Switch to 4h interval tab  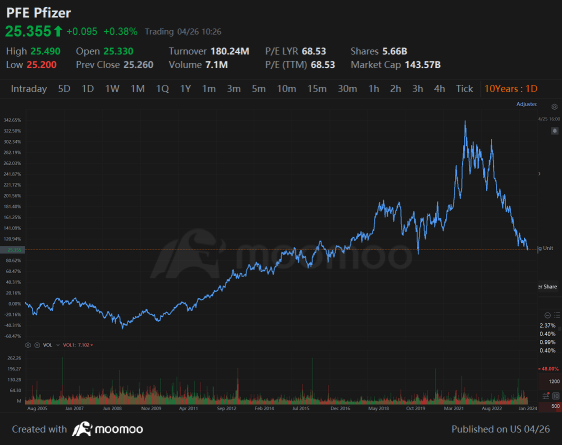pos(439,89)
